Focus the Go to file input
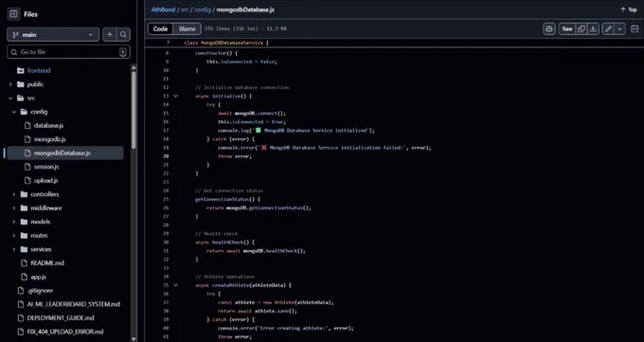The height and width of the screenshot is (342, 644). [x=68, y=52]
